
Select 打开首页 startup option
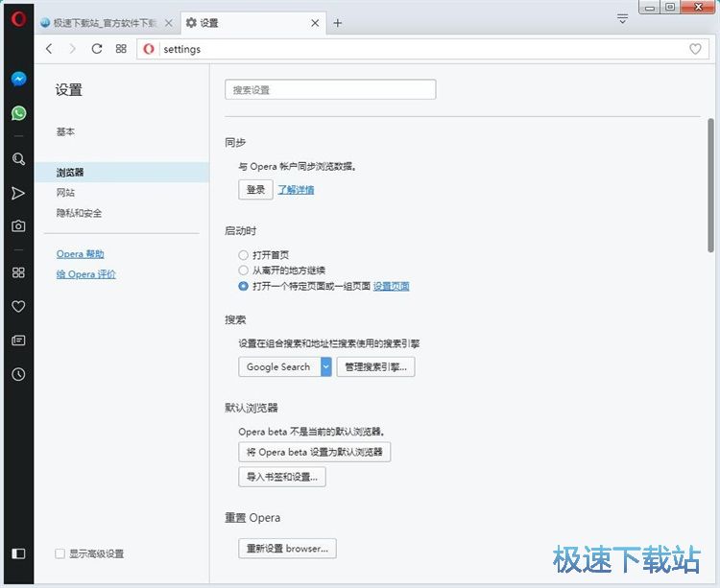[244, 255]
